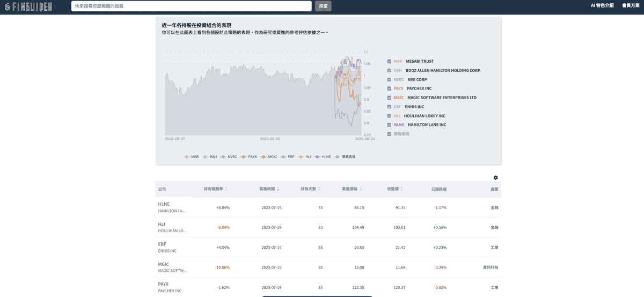
Task: Toggle HLNE series in chart legend
Action: pos(323,157)
